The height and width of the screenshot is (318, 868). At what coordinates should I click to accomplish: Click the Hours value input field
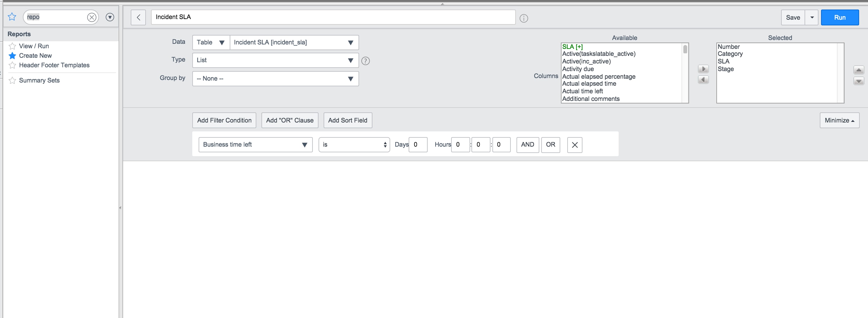click(x=460, y=145)
